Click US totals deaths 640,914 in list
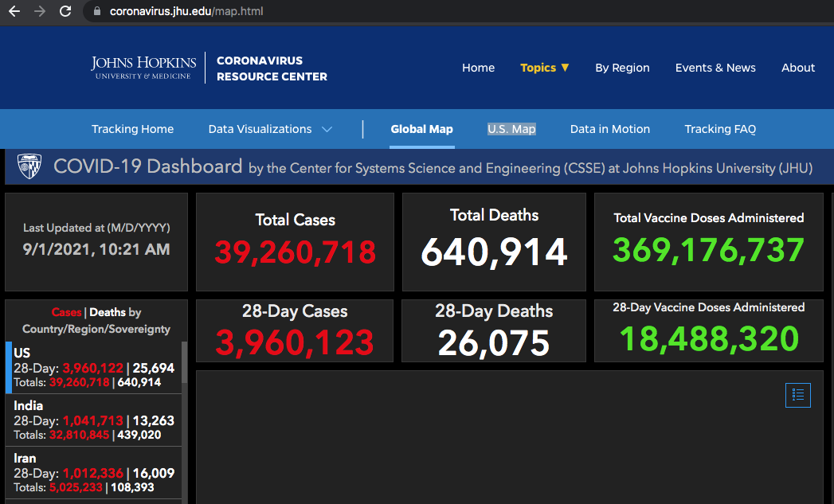Screen dimensions: 834x504 [139, 382]
